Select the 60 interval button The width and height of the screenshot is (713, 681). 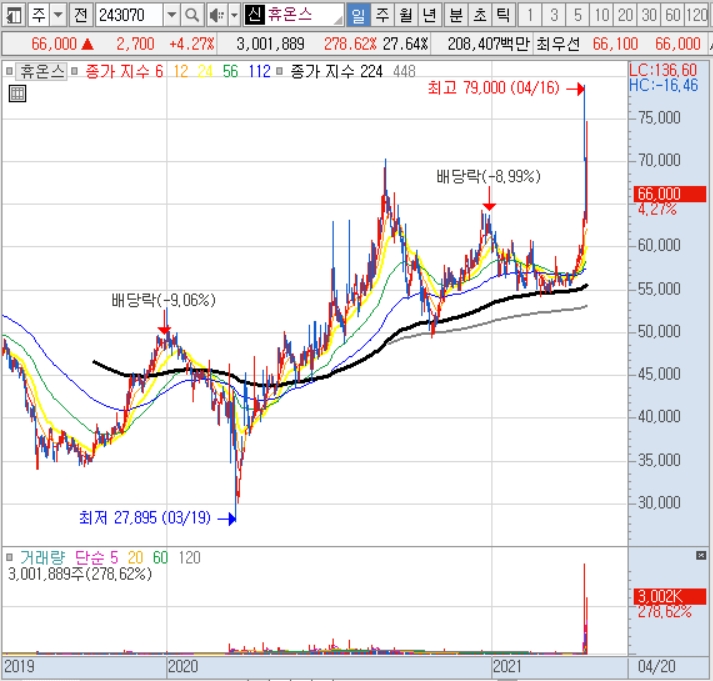673,15
